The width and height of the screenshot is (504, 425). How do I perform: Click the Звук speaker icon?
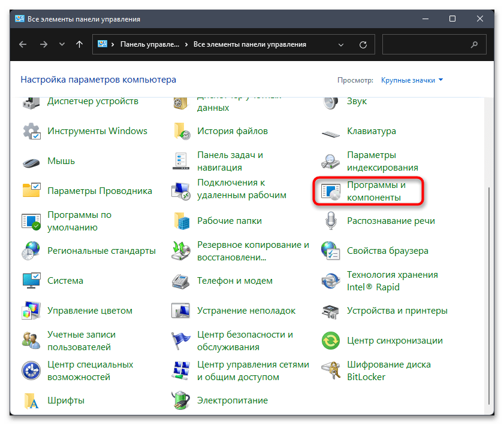[x=331, y=102]
